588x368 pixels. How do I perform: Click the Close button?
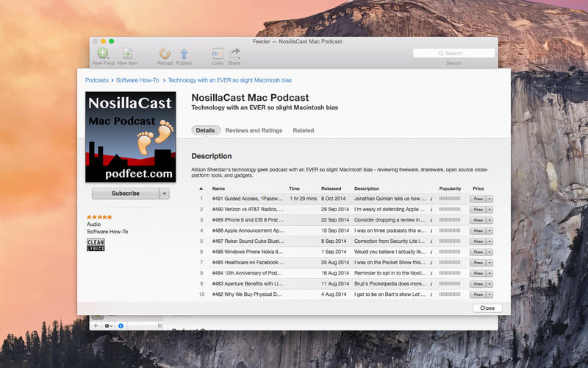(487, 308)
